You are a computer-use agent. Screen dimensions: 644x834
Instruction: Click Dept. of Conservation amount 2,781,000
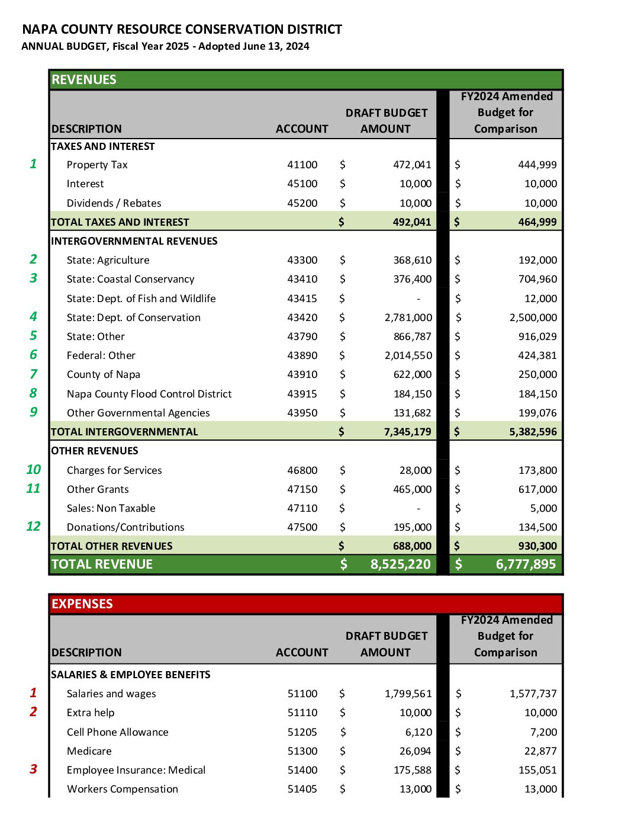pyautogui.click(x=408, y=317)
